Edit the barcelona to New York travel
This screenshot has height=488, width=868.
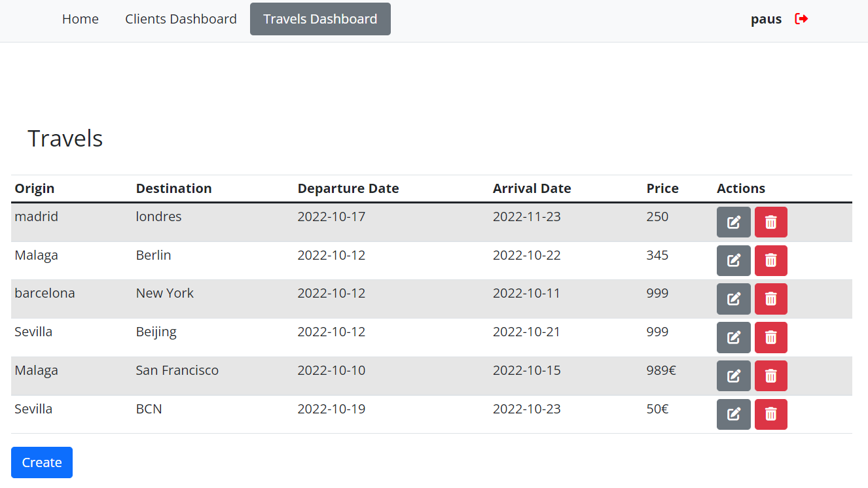pos(733,299)
